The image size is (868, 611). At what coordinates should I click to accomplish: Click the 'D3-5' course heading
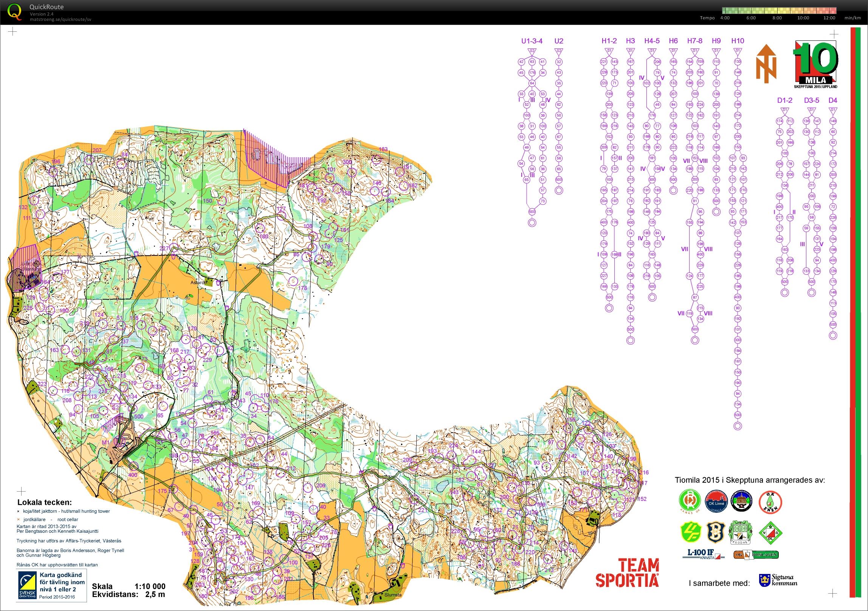(812, 100)
